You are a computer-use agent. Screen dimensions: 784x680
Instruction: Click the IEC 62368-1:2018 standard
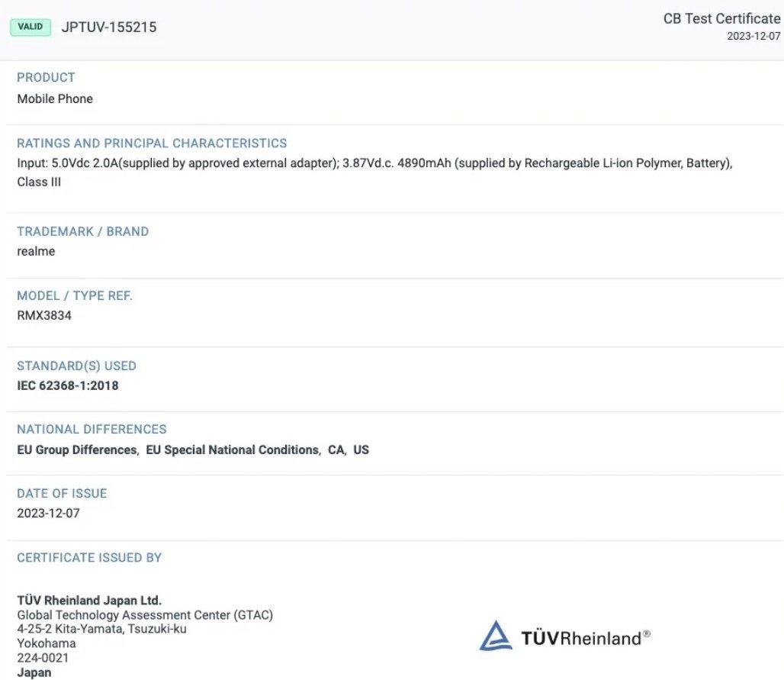[68, 385]
